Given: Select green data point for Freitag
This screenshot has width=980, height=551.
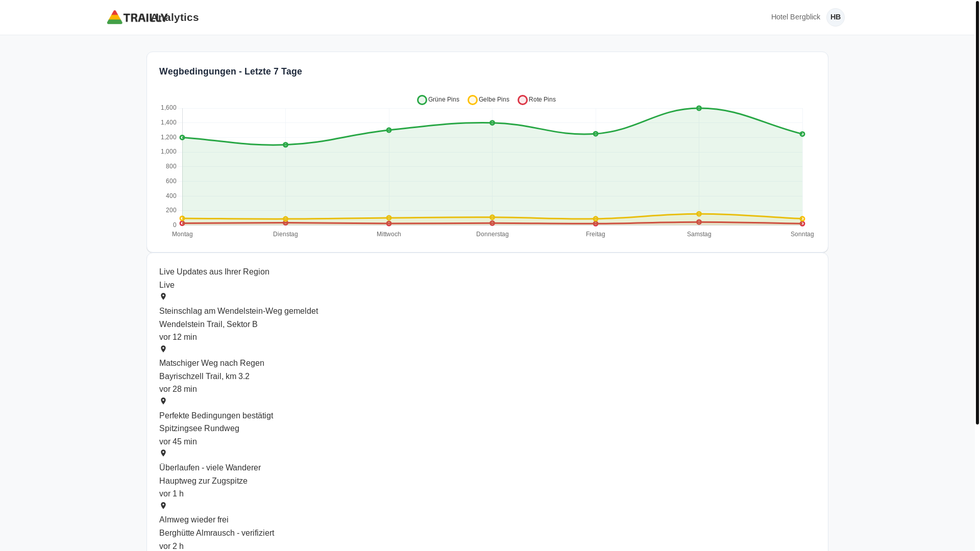Looking at the screenshot, I should [x=596, y=134].
